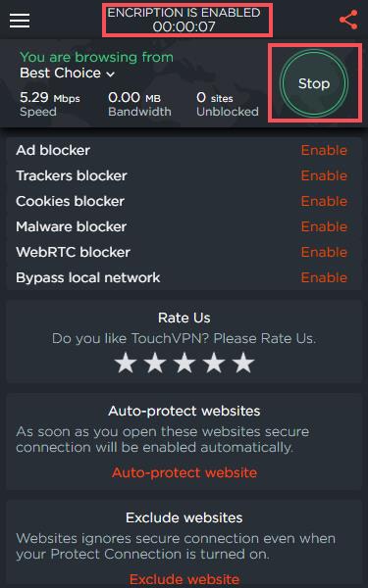Stop the VPN connection
Viewport: 368px width, 588px height.
(x=314, y=83)
